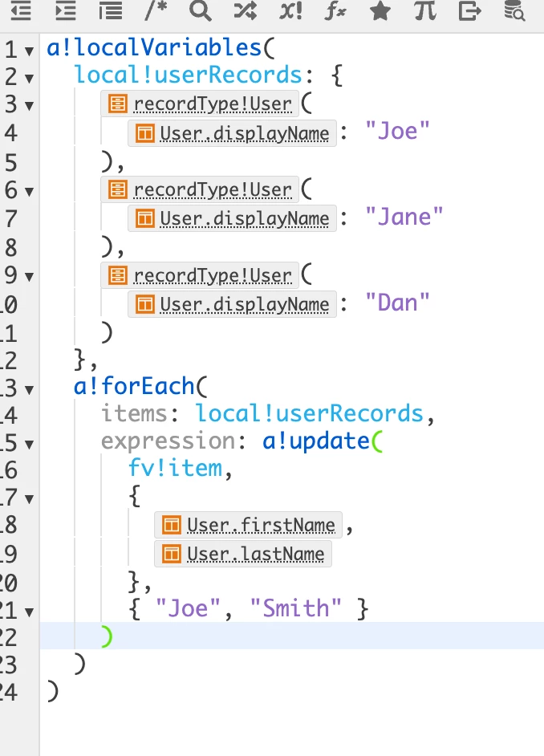This screenshot has height=756, width=544.
Task: Click the "Dan" string value
Action: pyautogui.click(x=397, y=303)
